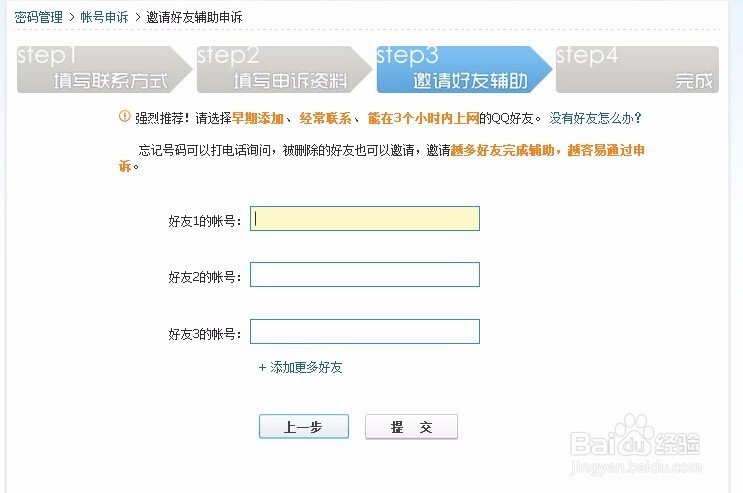Screen dimensions: 743x493
Task: Click the jingyan.baidu.com watermark text
Action: [x=635, y=467]
